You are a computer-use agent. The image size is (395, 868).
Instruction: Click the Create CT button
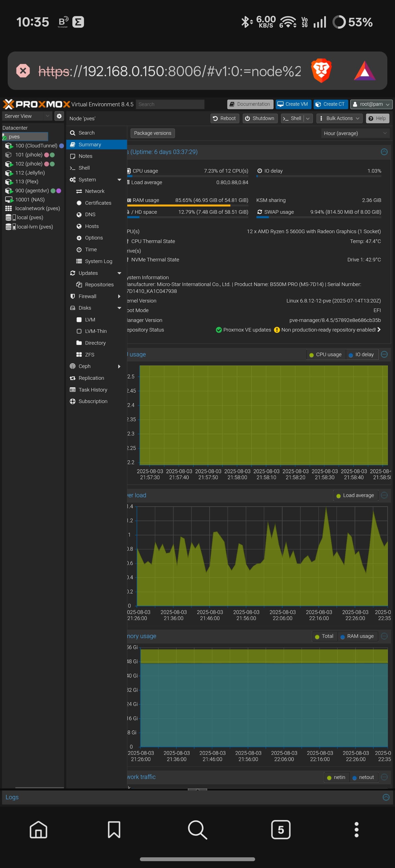[x=330, y=104]
